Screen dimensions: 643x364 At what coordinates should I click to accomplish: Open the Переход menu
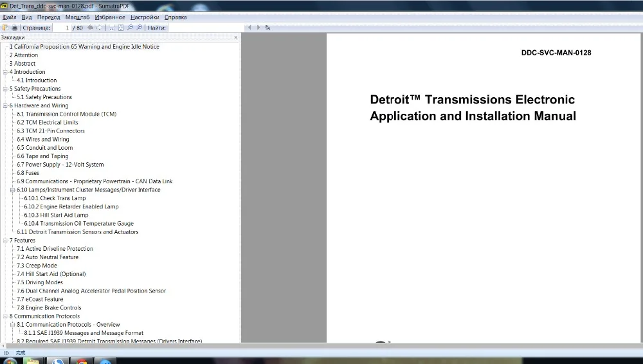coord(48,17)
